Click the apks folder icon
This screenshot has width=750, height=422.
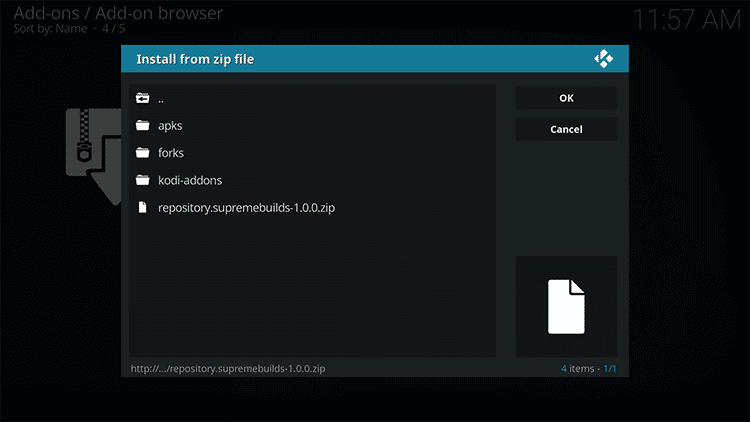[143, 125]
